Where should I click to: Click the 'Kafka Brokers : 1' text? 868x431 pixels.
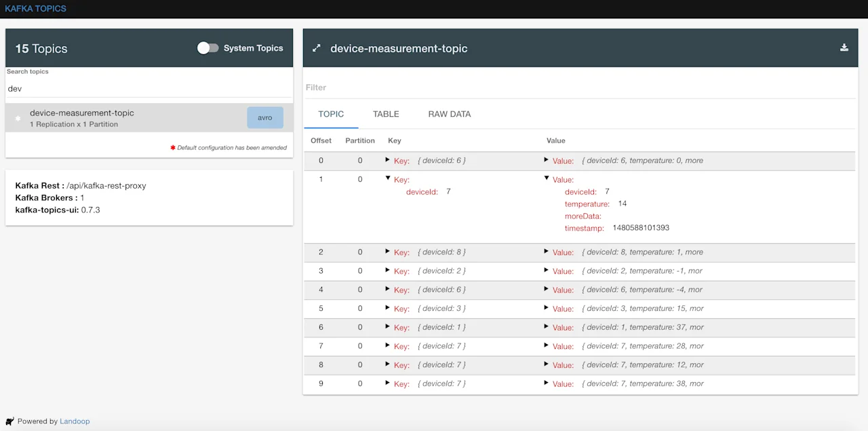(50, 198)
